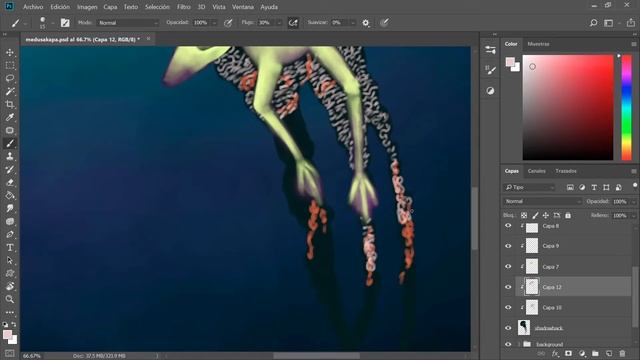Viewport: 640px width, 360px height.
Task: Select the Move tool
Action: click(10, 52)
